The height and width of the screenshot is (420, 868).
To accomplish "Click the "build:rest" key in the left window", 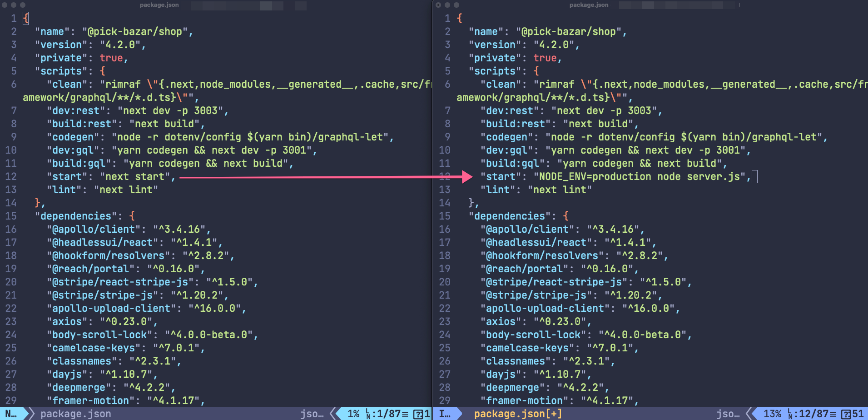I will tap(82, 124).
